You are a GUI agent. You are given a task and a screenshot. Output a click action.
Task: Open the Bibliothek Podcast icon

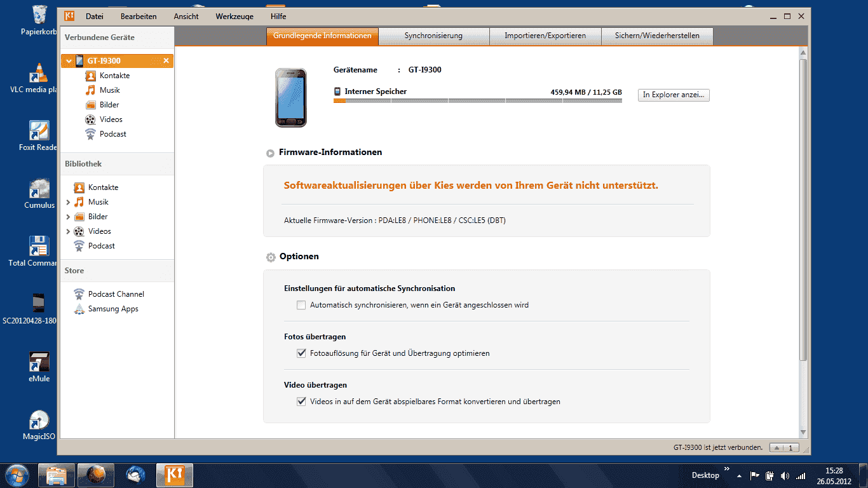(x=79, y=246)
